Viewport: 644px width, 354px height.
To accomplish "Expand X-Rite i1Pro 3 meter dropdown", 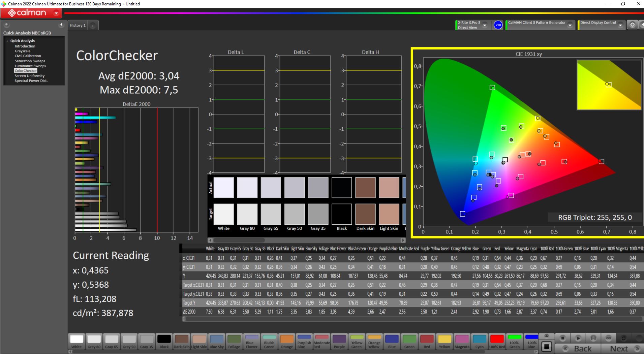I will click(x=485, y=25).
